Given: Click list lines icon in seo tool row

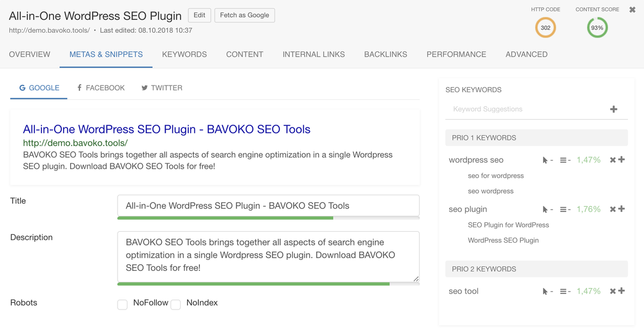Looking at the screenshot, I should coord(563,291).
